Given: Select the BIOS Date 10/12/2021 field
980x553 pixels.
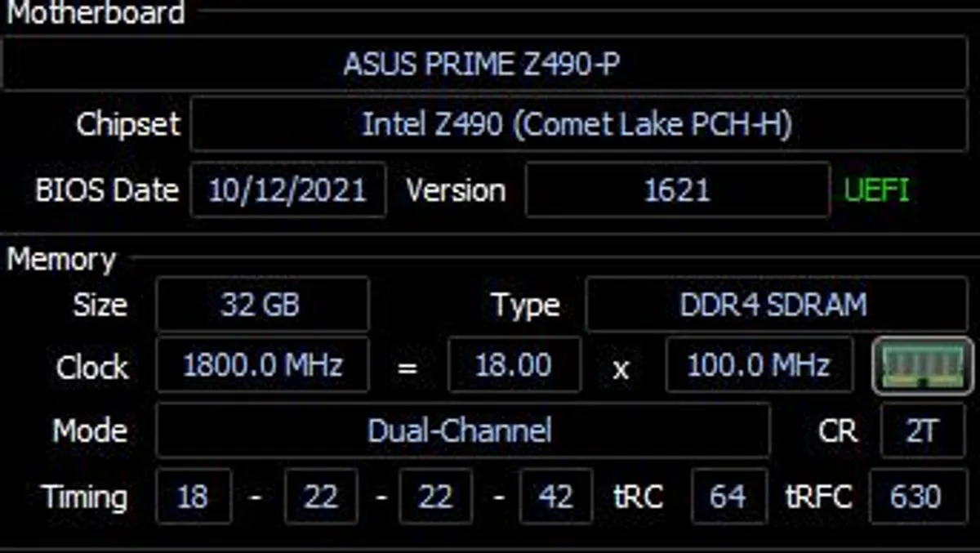Looking at the screenshot, I should coord(287,190).
